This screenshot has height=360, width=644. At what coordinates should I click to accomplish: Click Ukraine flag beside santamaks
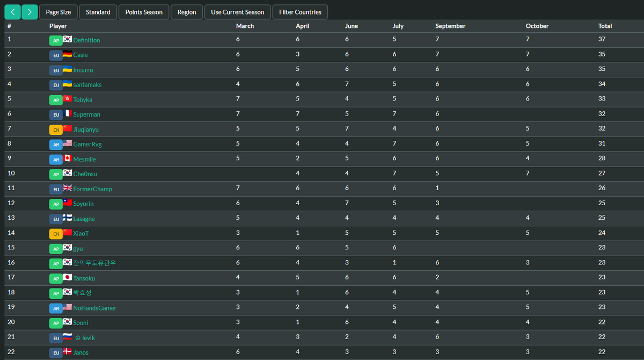tap(67, 84)
